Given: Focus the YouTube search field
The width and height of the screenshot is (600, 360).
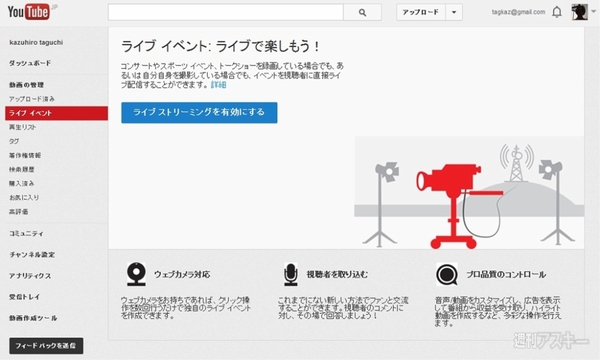Looking at the screenshot, I should [x=226, y=12].
